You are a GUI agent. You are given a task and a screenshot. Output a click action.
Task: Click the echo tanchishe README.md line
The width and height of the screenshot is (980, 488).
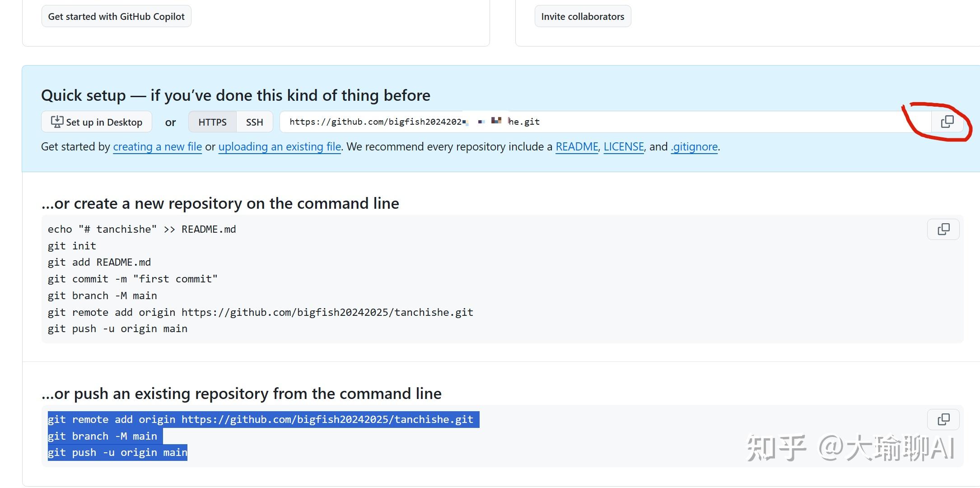tap(142, 230)
